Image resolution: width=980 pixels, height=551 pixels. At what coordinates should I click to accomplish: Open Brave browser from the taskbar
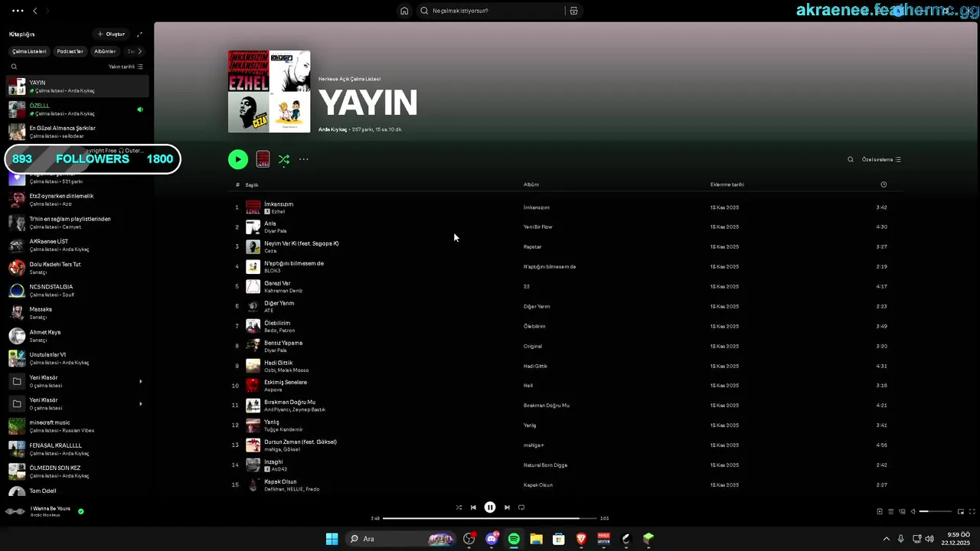pos(581,539)
